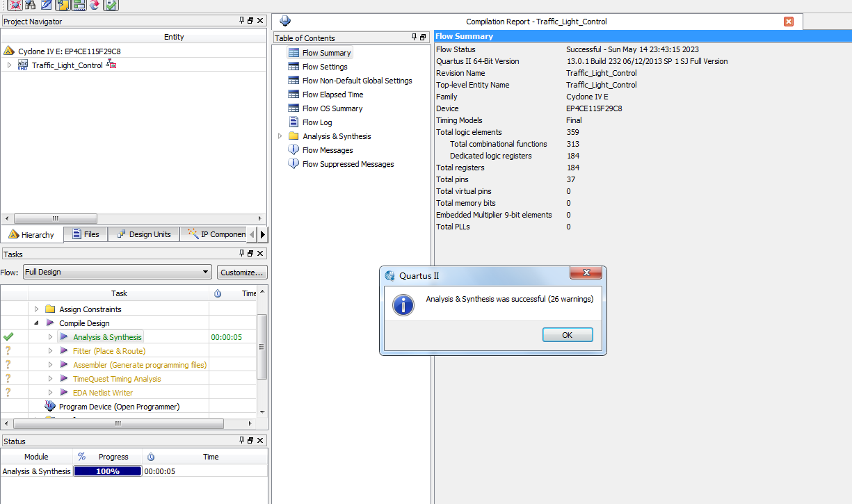Close the Quartus II dialog
Screen dimensions: 852x504
[x=587, y=273]
